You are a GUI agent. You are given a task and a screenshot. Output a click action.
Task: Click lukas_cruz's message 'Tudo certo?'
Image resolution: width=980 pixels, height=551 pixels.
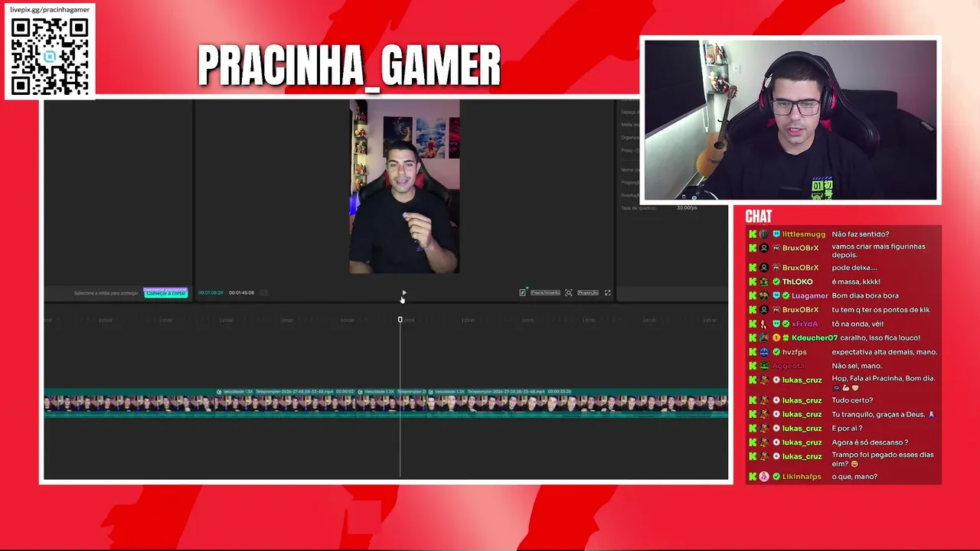click(852, 400)
